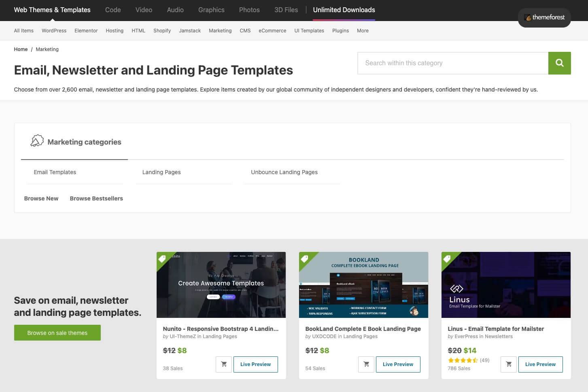This screenshot has width=588, height=392.
Task: Focus the Search within this category field
Action: click(x=452, y=63)
